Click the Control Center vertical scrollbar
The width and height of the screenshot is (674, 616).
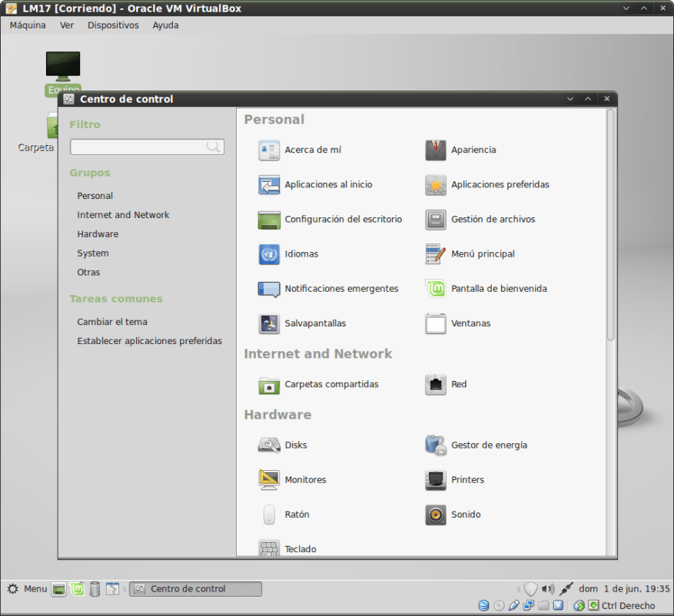611,224
